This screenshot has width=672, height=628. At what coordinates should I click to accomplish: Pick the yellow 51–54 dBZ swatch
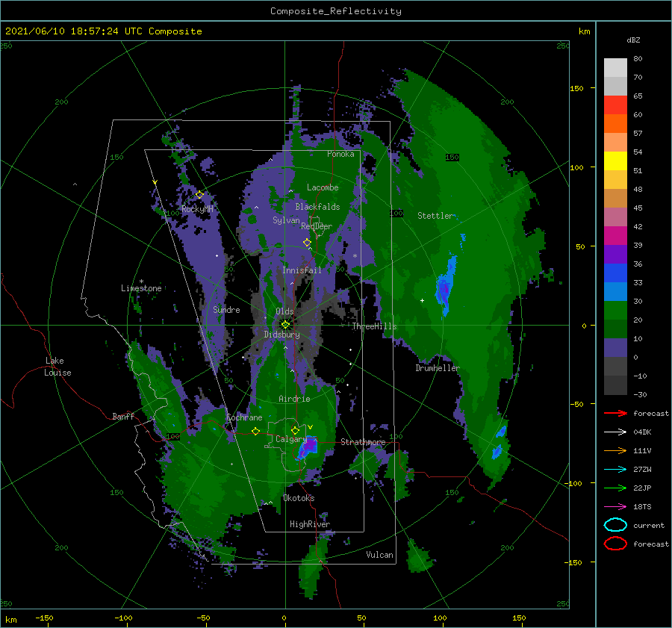click(x=615, y=161)
